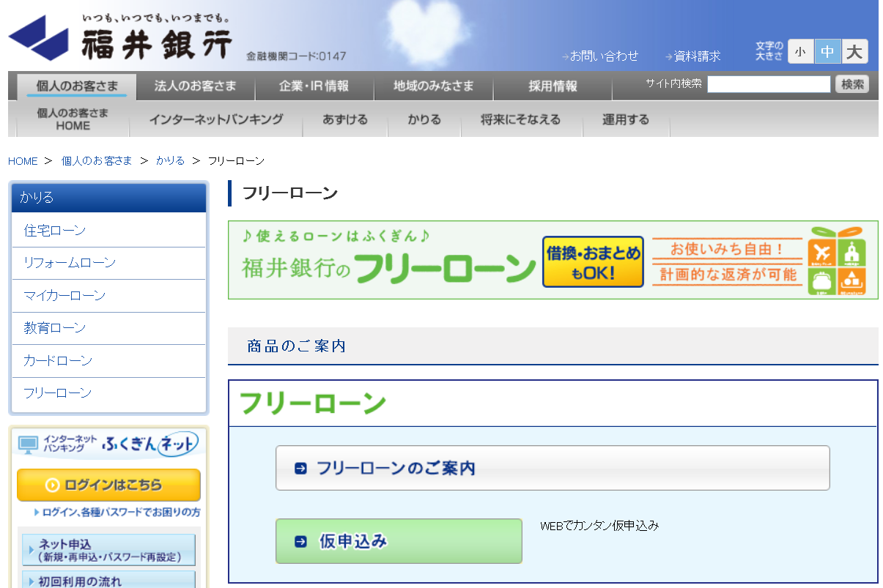Click the かりる sidebar header
This screenshot has width=883, height=588.
[x=108, y=198]
